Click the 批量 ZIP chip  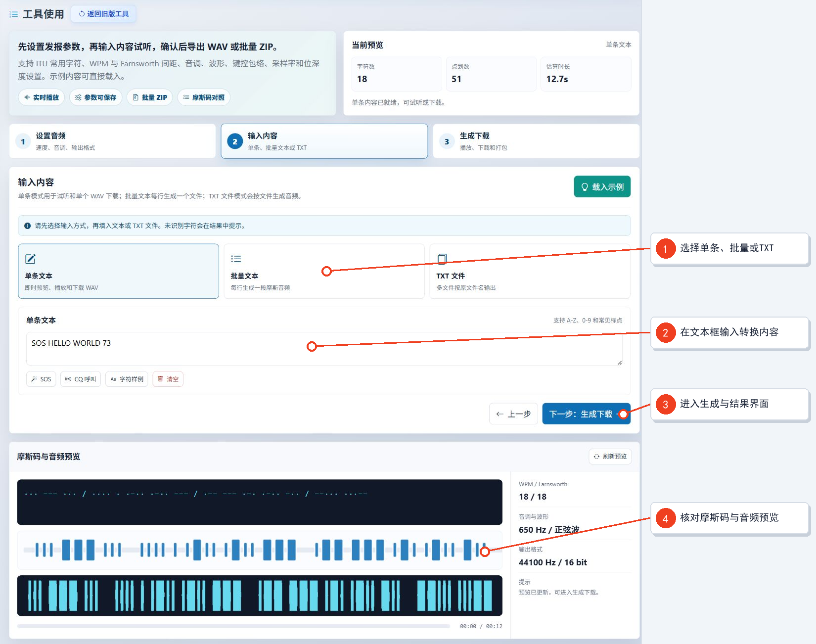point(150,97)
